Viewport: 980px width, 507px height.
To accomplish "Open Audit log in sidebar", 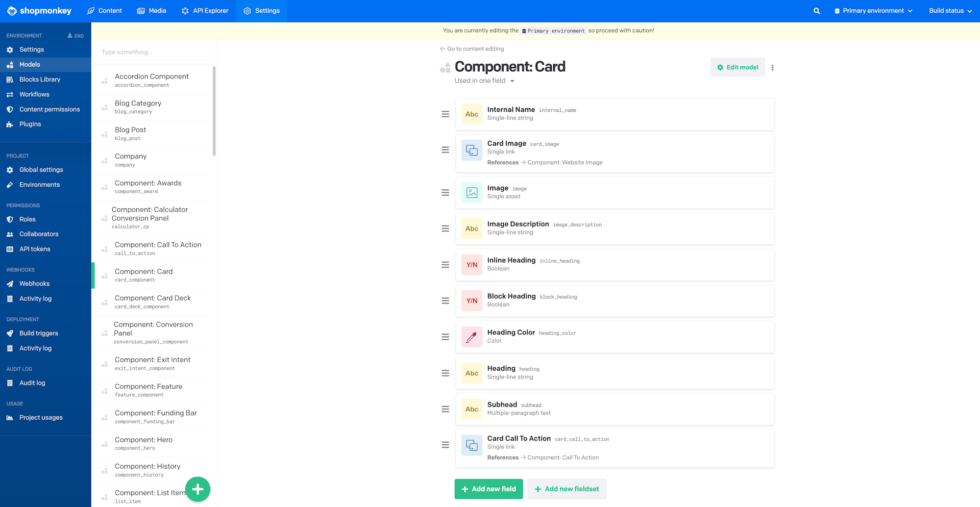I will click(x=46, y=383).
